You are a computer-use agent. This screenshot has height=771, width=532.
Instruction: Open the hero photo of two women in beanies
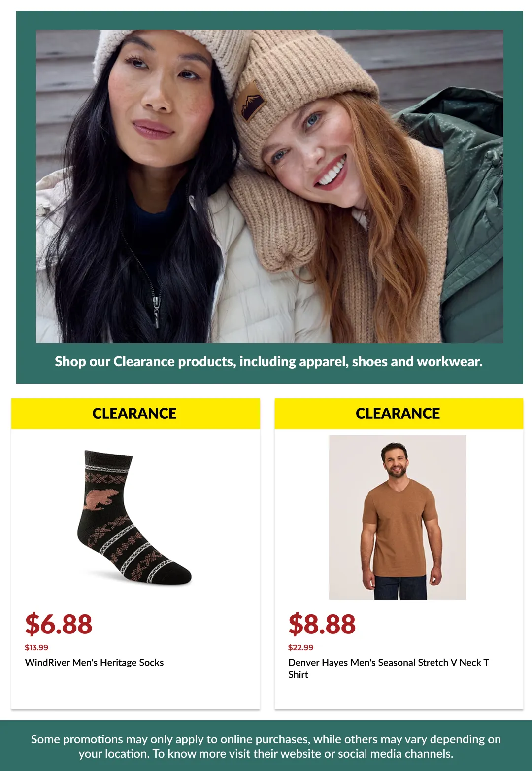coord(269,186)
